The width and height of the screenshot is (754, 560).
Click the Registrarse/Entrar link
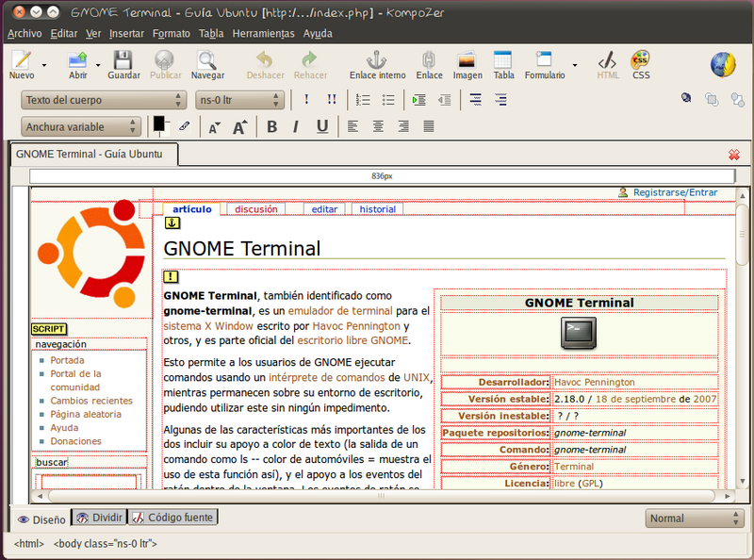point(675,192)
